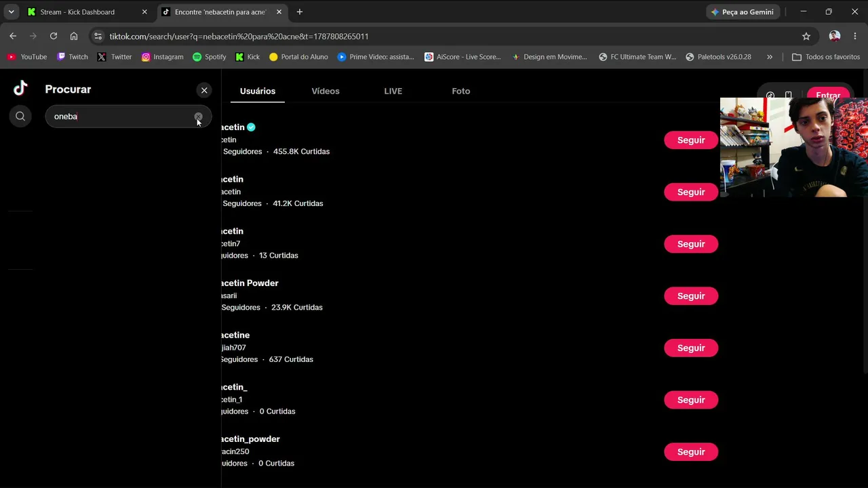
Task: Open the Chrome profile avatar
Action: click(x=835, y=36)
